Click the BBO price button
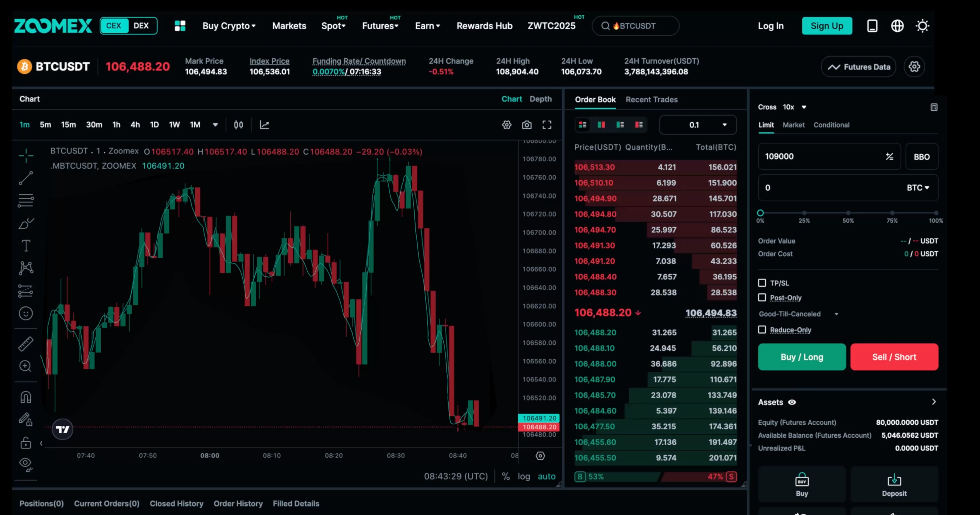Image resolution: width=980 pixels, height=515 pixels. 922,156
